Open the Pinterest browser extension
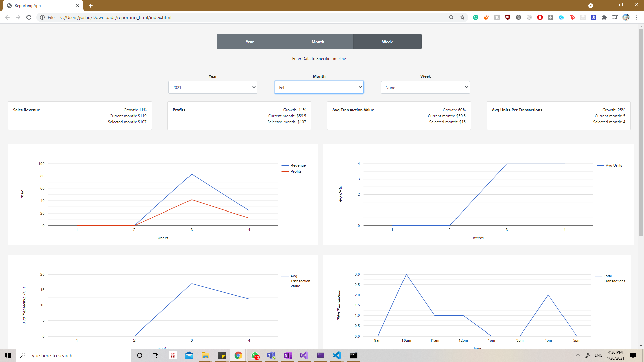The height and width of the screenshot is (362, 644). pos(519,17)
